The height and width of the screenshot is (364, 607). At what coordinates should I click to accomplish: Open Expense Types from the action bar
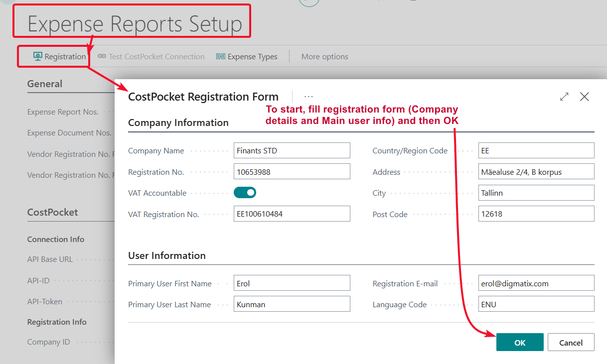pos(247,56)
